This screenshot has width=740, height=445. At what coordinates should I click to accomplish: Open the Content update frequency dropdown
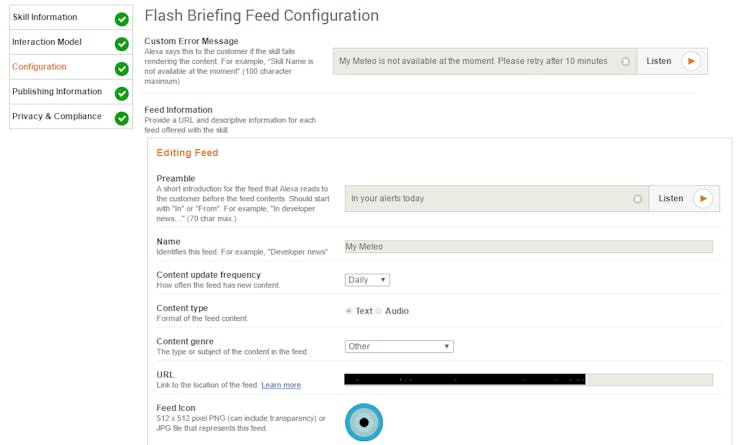click(367, 280)
